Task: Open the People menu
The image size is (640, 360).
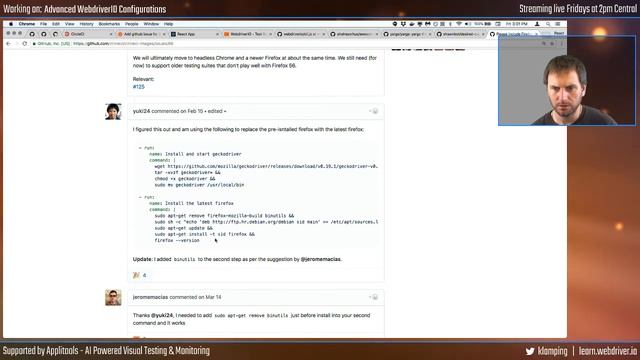Action: [x=132, y=24]
